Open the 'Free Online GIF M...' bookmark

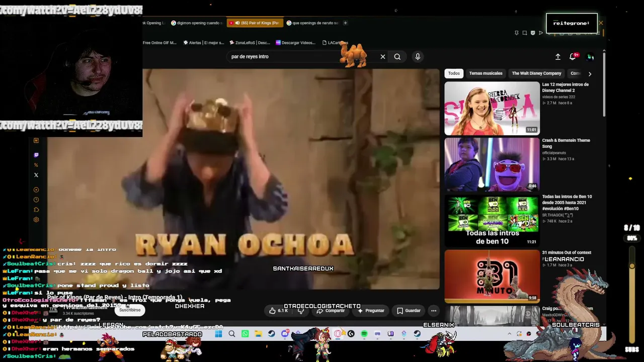[x=159, y=43]
